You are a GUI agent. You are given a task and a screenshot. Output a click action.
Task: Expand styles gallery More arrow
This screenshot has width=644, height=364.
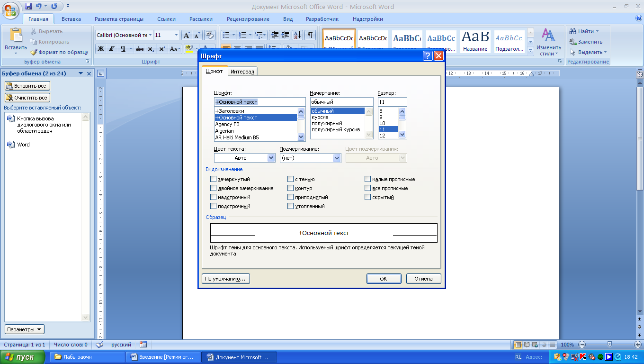click(530, 51)
